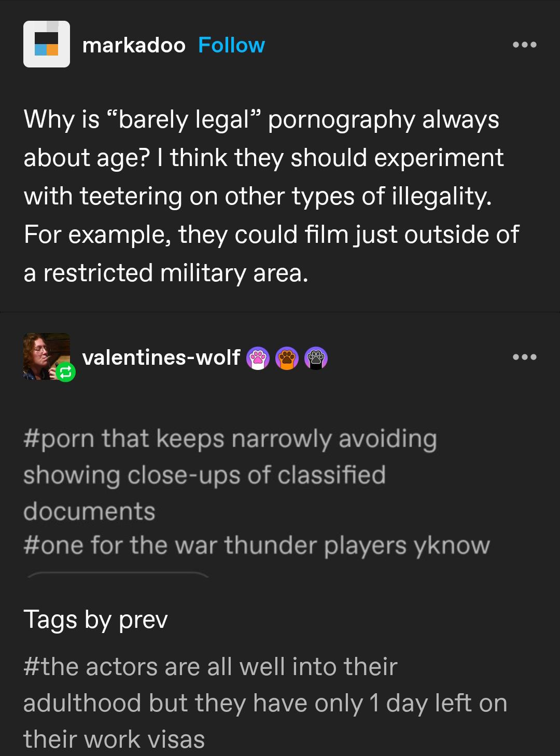The width and height of the screenshot is (560, 756).
Task: Click the 'Tags by prev' heading
Action: 95,619
